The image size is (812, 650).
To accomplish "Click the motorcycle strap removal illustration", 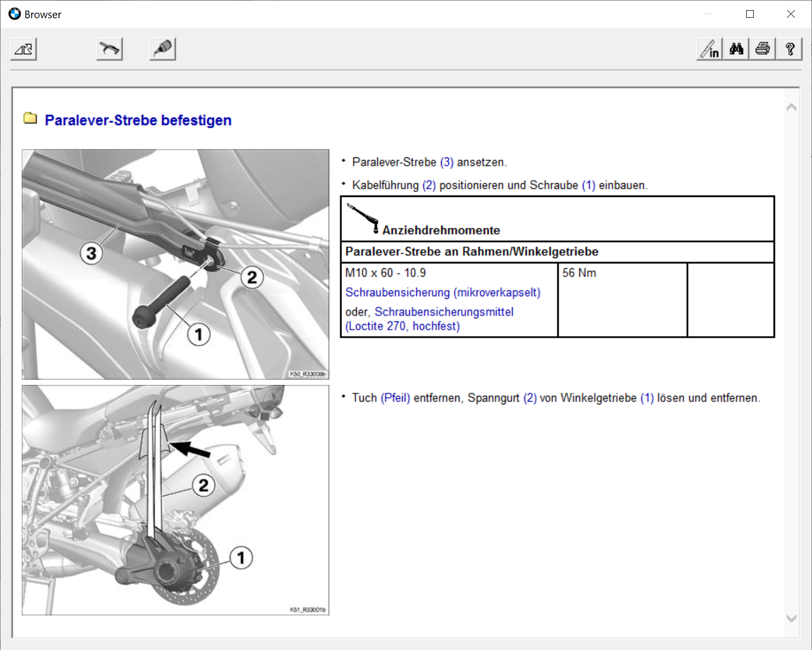I will click(x=175, y=500).
